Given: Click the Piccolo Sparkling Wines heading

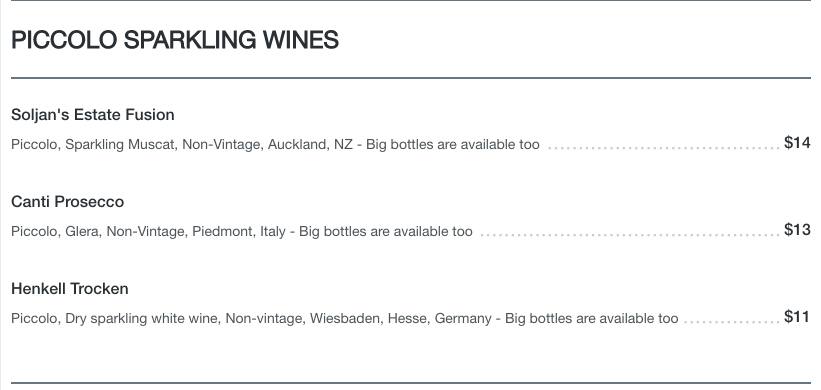Looking at the screenshot, I should (x=175, y=40).
